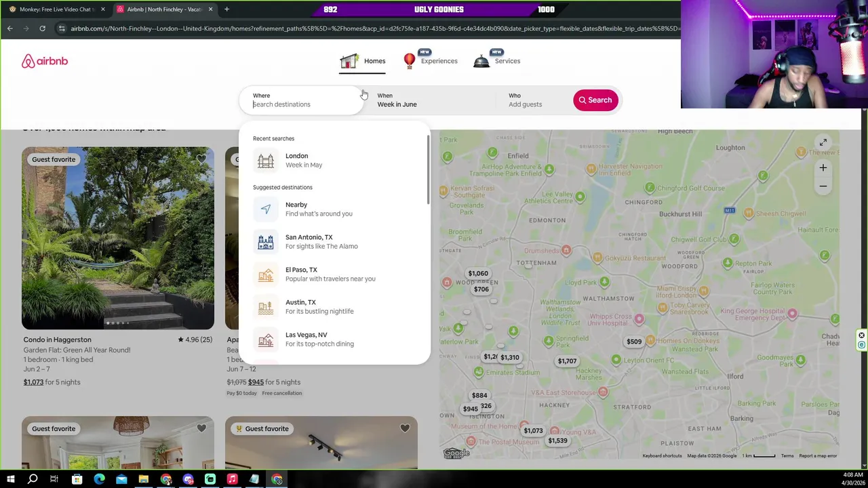Choose recent search London Week in May

point(334,160)
